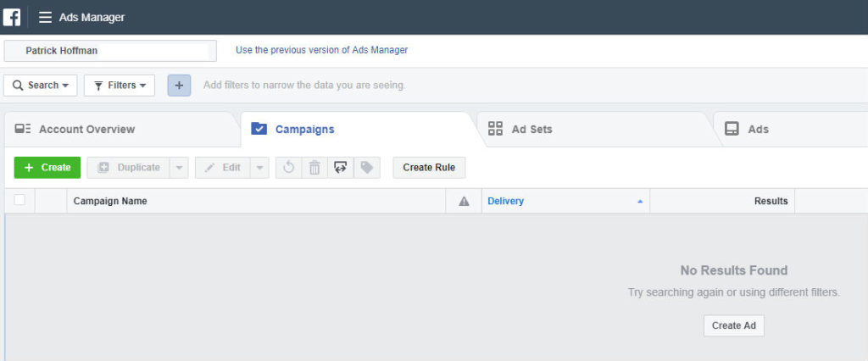Click the revert (circular arrow) icon
The height and width of the screenshot is (361, 868).
(288, 167)
